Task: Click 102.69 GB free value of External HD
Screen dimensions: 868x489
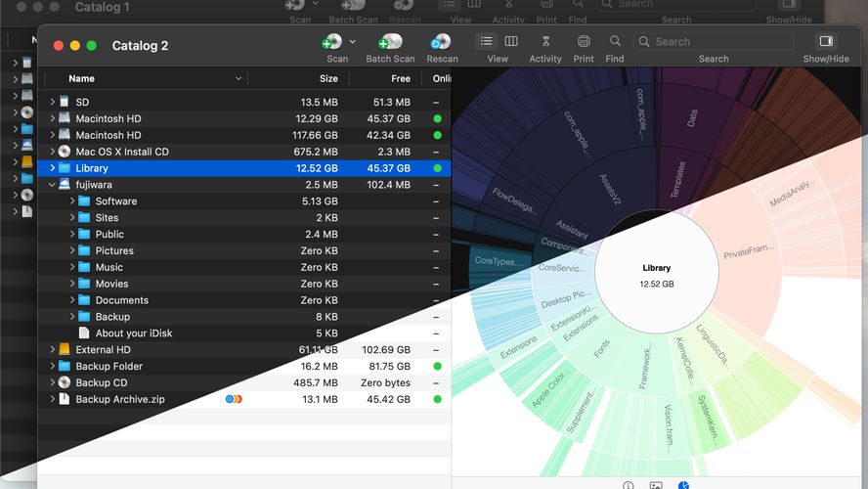Action: click(386, 349)
